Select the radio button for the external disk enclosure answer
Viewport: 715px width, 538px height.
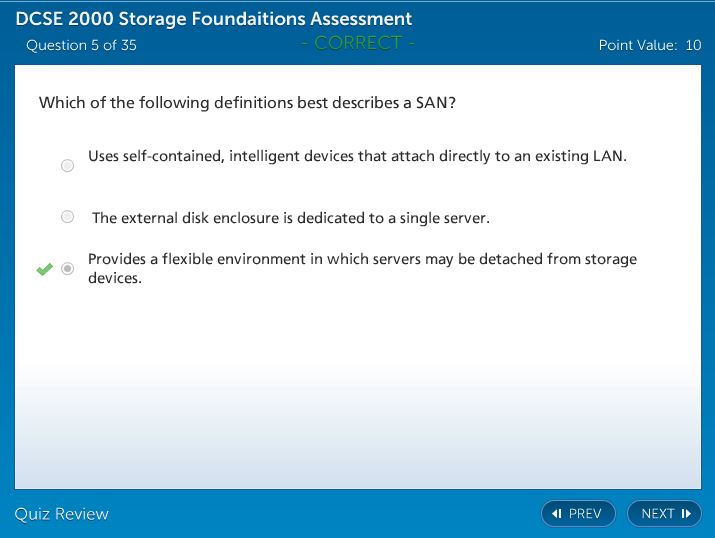point(67,217)
